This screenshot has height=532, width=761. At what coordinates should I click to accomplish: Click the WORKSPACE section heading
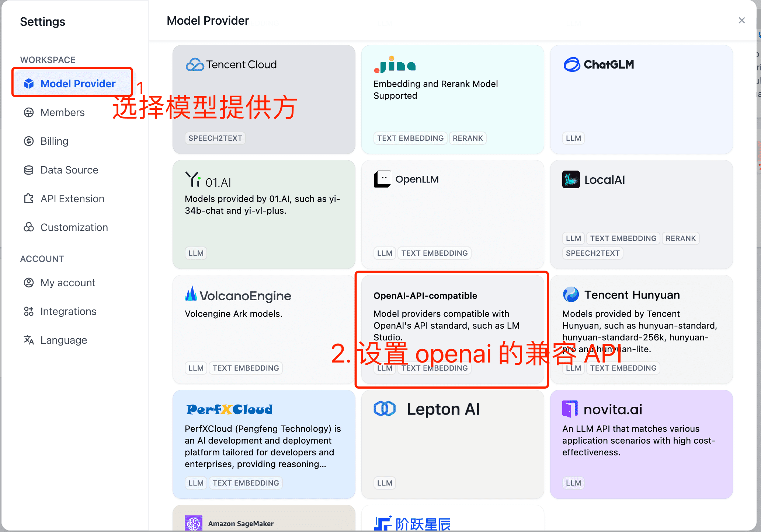(48, 60)
